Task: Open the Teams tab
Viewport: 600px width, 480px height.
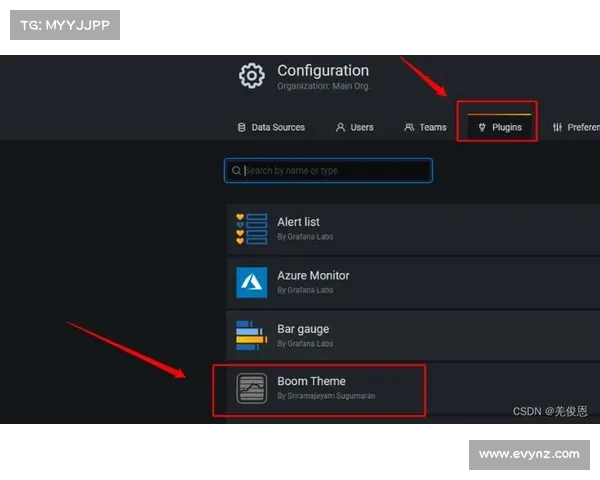Action: click(x=426, y=127)
